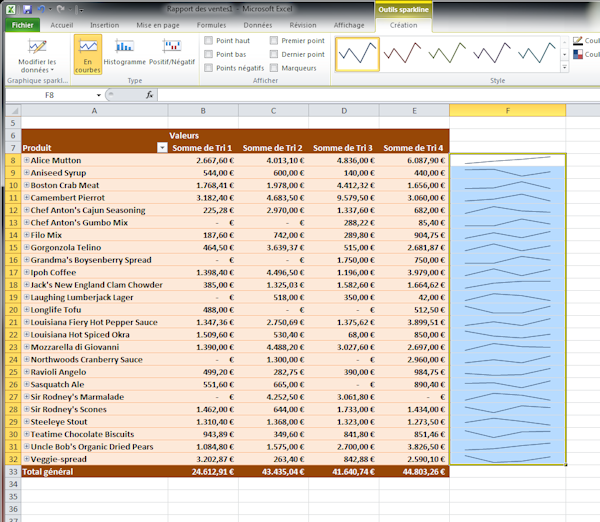Toggle the Premier point checkbox
Screen dimensions: 600x522
click(x=274, y=41)
